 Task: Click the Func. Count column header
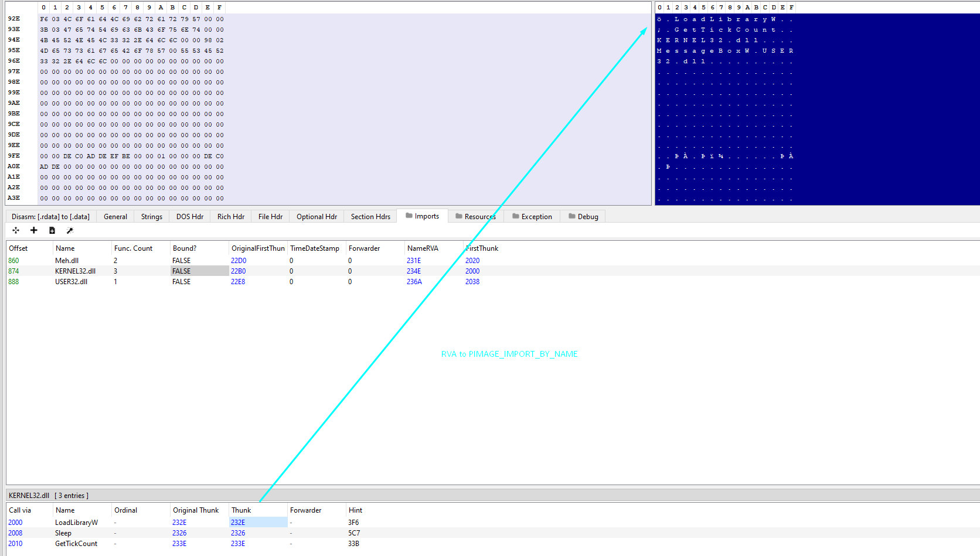pyautogui.click(x=141, y=248)
